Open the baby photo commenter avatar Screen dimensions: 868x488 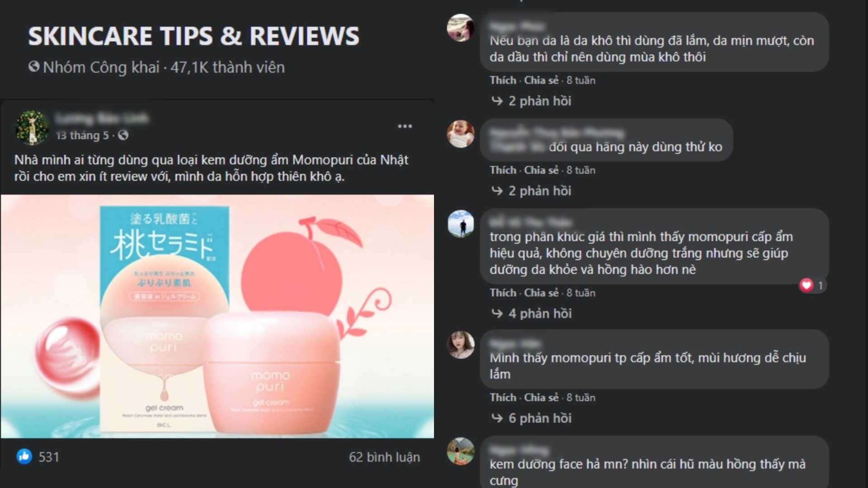[461, 134]
